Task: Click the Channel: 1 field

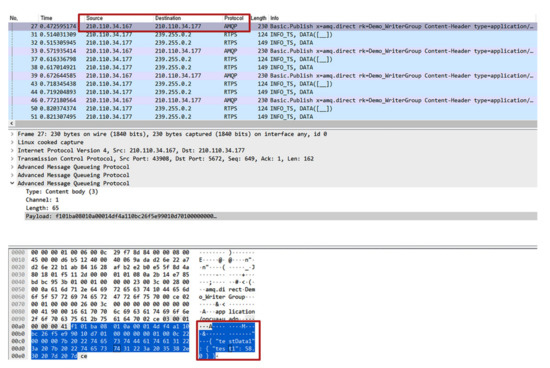Action: 42,200
